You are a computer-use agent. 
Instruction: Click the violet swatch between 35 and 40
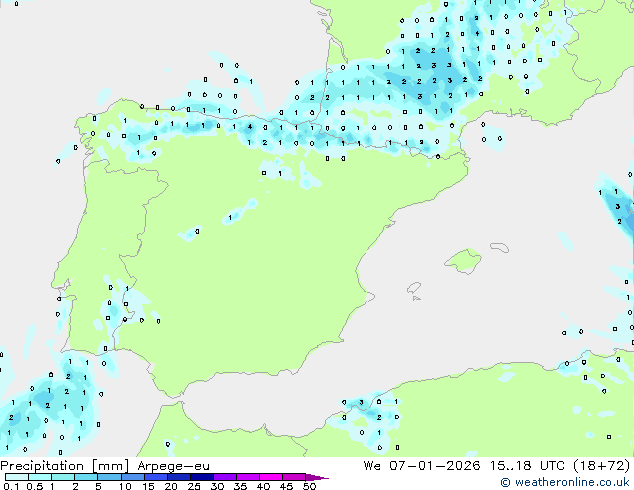tap(247, 477)
